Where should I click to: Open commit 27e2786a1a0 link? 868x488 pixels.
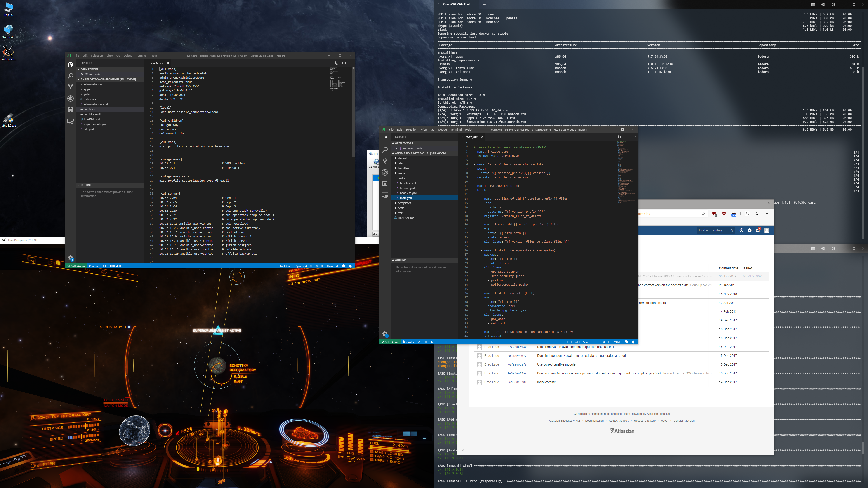(517, 347)
